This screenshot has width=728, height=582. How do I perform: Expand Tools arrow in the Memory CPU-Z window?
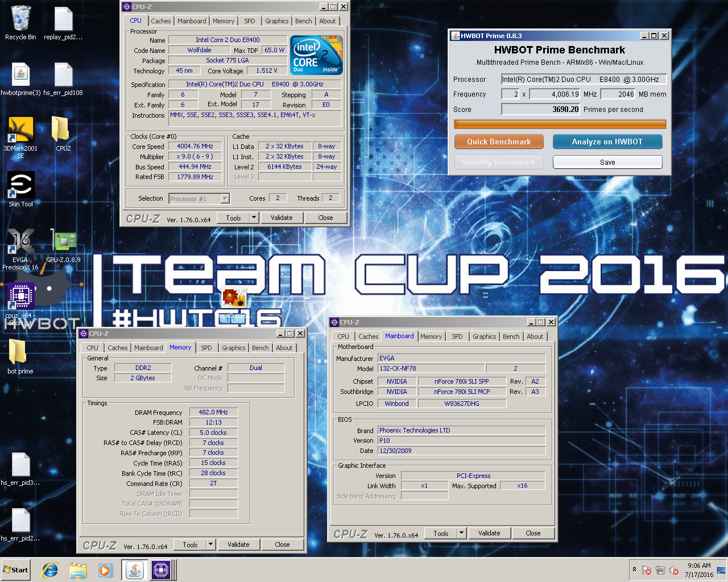pyautogui.click(x=210, y=544)
